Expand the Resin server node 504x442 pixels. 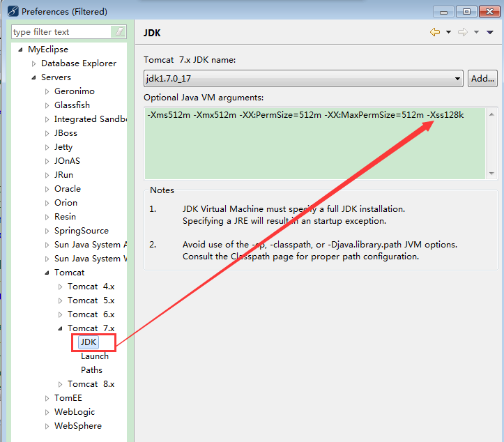(47, 217)
